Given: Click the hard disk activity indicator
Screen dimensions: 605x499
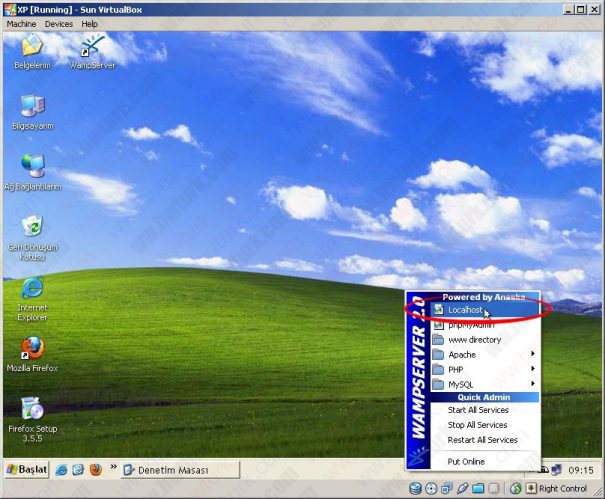Looking at the screenshot, I should [415, 489].
